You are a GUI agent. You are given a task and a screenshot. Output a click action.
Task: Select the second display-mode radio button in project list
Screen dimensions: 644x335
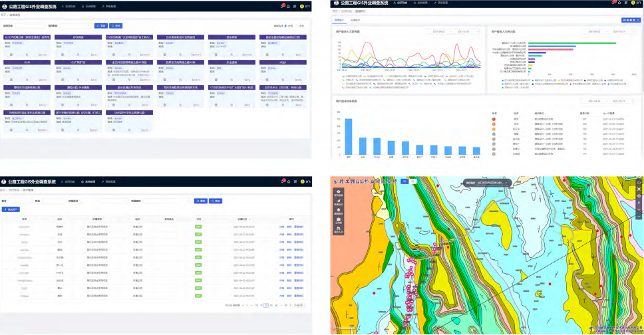coord(297,26)
